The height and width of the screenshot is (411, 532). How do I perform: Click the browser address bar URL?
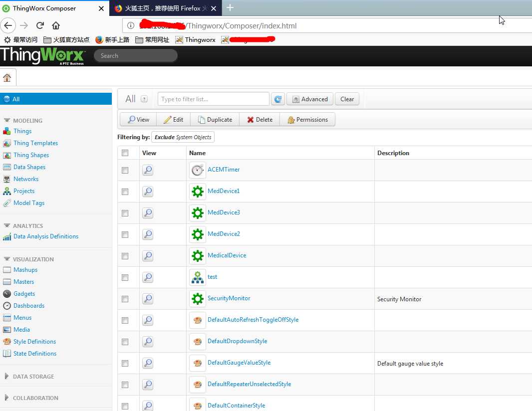click(242, 26)
